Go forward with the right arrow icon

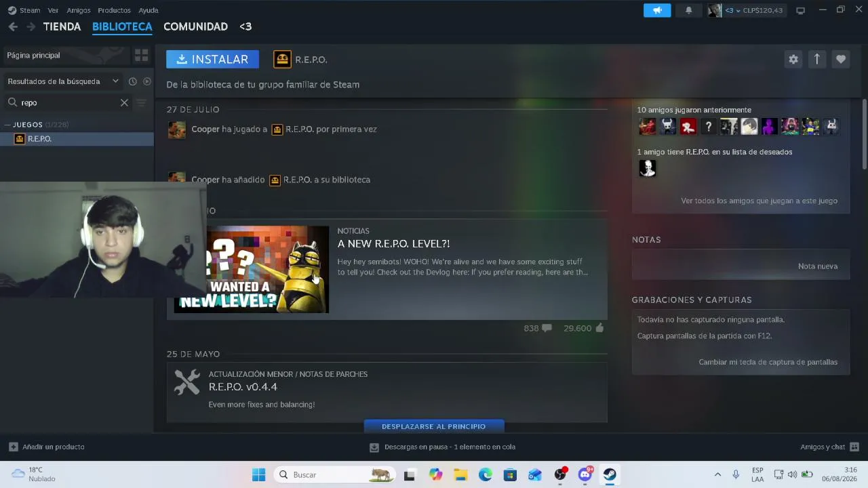coord(31,26)
